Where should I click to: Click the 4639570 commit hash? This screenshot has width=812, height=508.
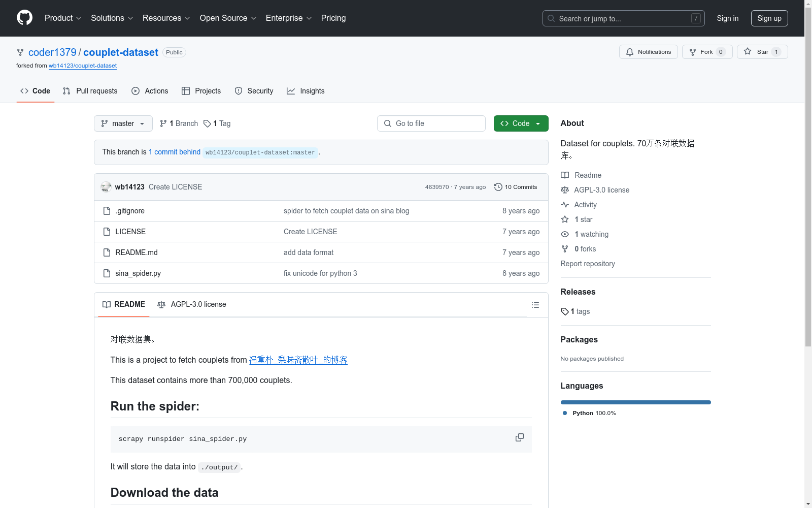point(437,187)
